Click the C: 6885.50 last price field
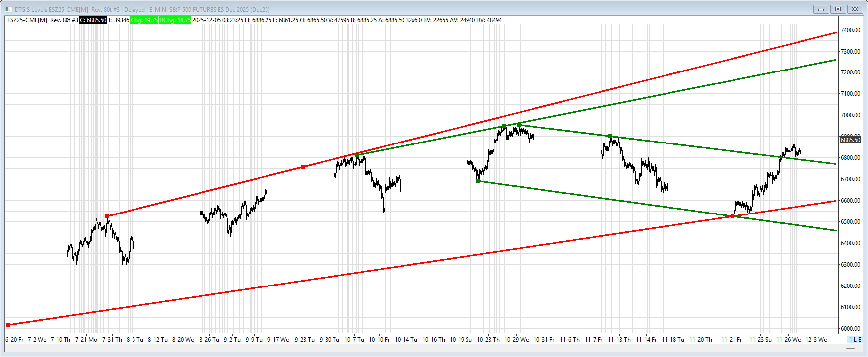The width and height of the screenshot is (868, 357). click(x=93, y=20)
